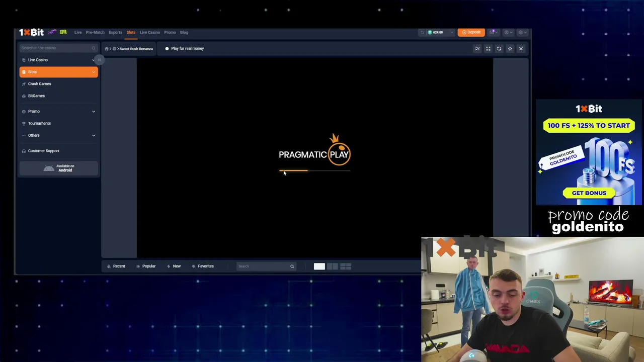Enter fullscreen mode for the game
The image size is (644, 362).
tap(488, 49)
